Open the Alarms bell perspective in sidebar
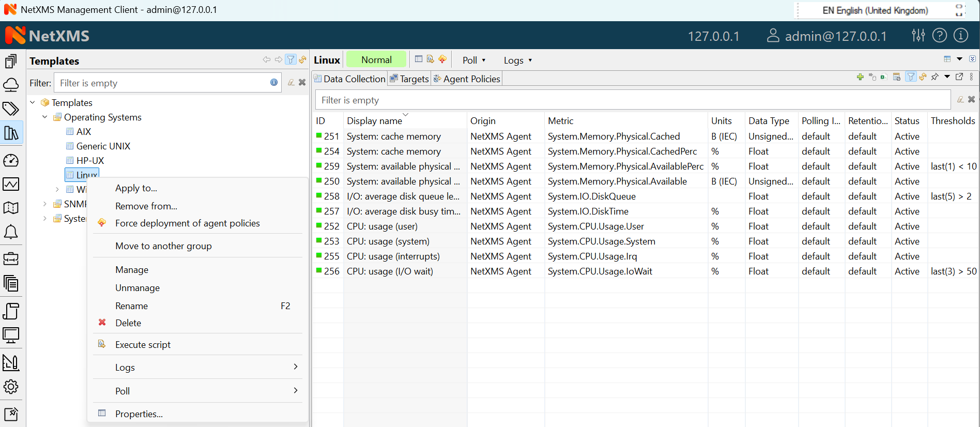980x427 pixels. tap(11, 232)
